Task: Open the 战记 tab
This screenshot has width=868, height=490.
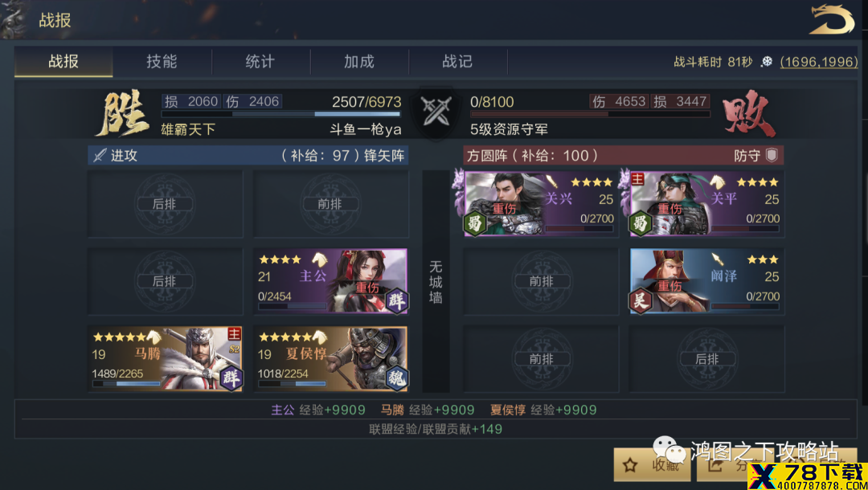Action: [457, 61]
